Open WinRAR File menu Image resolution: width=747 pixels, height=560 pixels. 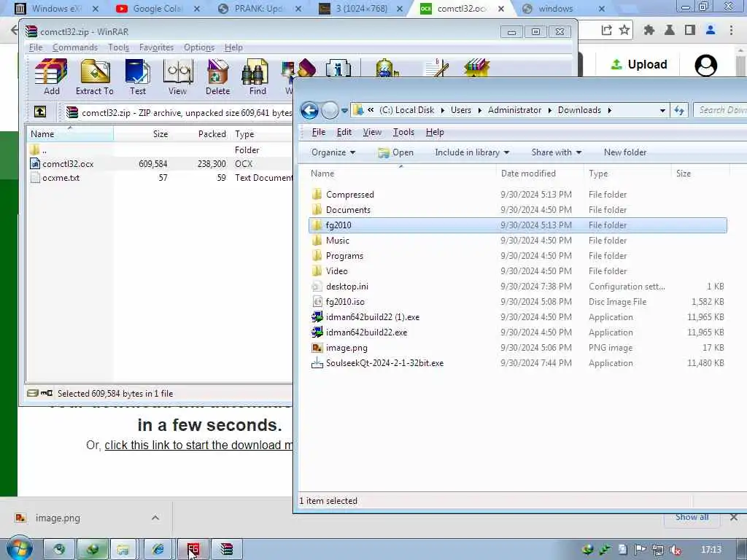[36, 47]
